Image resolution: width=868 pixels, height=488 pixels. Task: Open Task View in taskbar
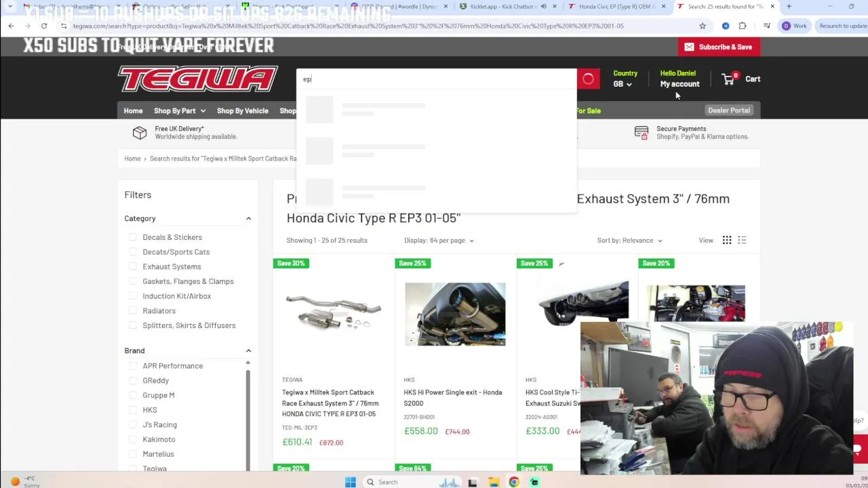pos(473,482)
